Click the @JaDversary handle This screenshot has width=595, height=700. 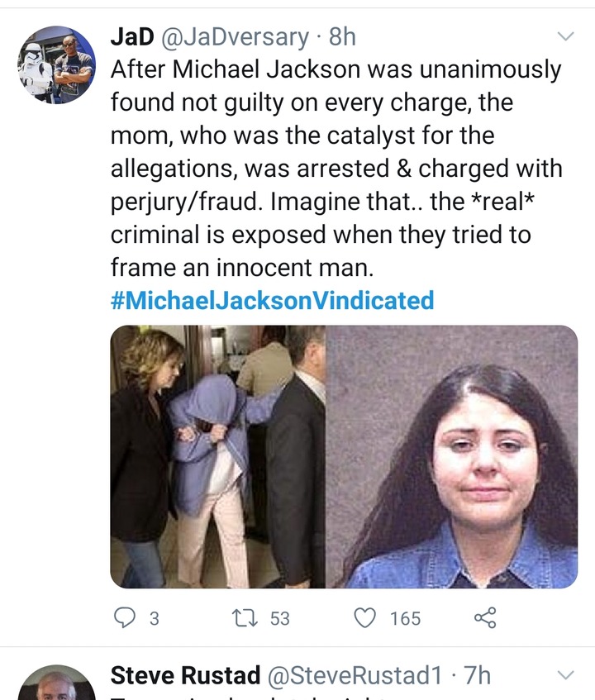click(x=234, y=37)
